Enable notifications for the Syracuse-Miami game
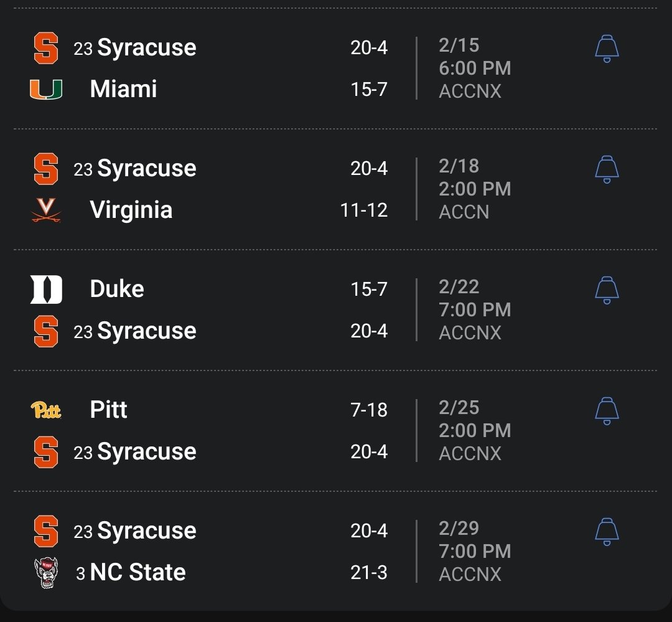The image size is (672, 622). pyautogui.click(x=607, y=48)
